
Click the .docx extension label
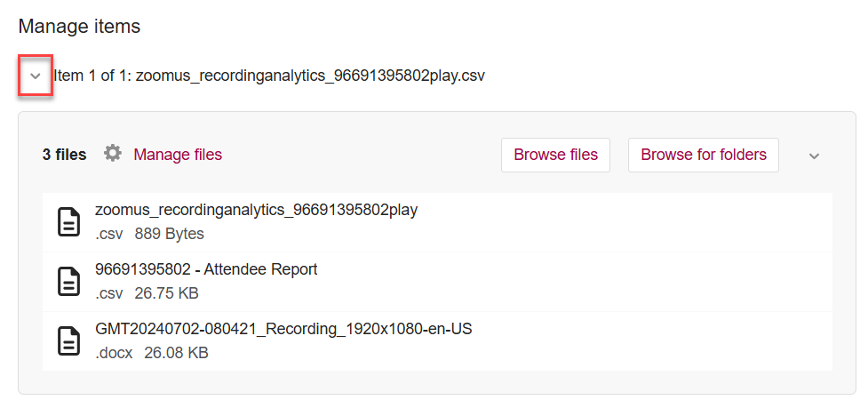(114, 353)
